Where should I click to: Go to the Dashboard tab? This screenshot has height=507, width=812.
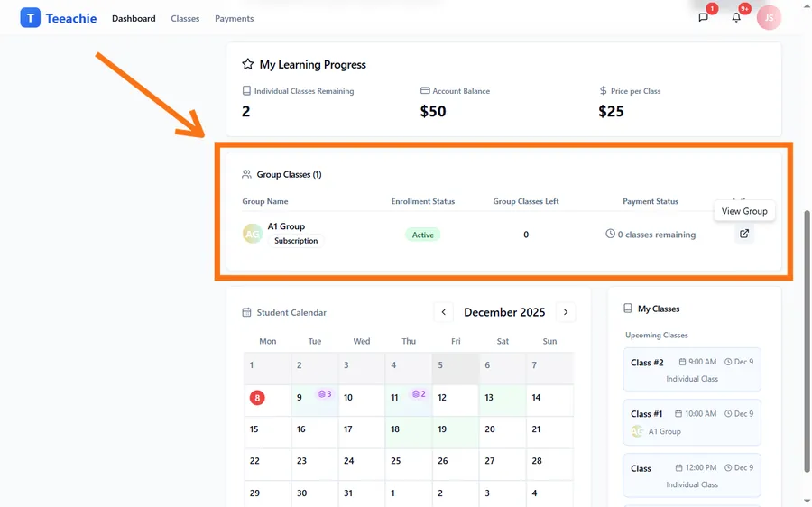tap(134, 18)
